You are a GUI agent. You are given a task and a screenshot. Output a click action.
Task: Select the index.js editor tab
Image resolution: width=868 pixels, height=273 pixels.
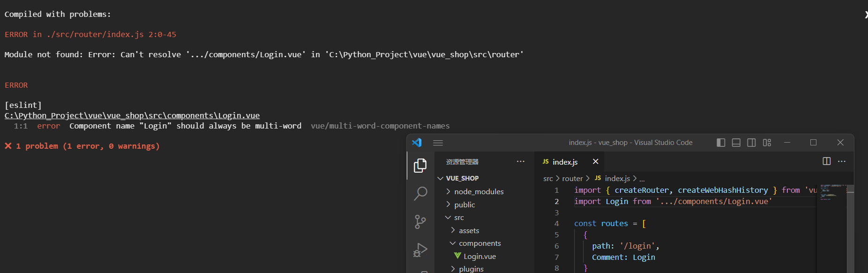pos(569,161)
